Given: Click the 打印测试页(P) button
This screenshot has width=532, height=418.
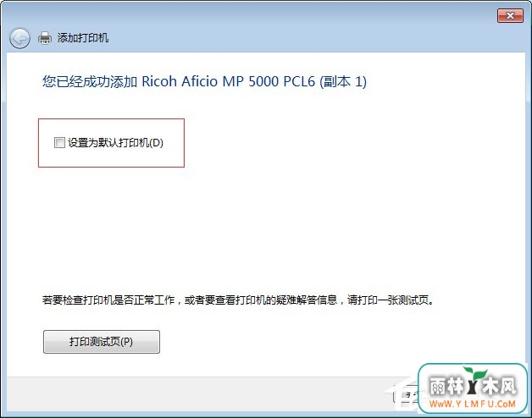Looking at the screenshot, I should (102, 342).
